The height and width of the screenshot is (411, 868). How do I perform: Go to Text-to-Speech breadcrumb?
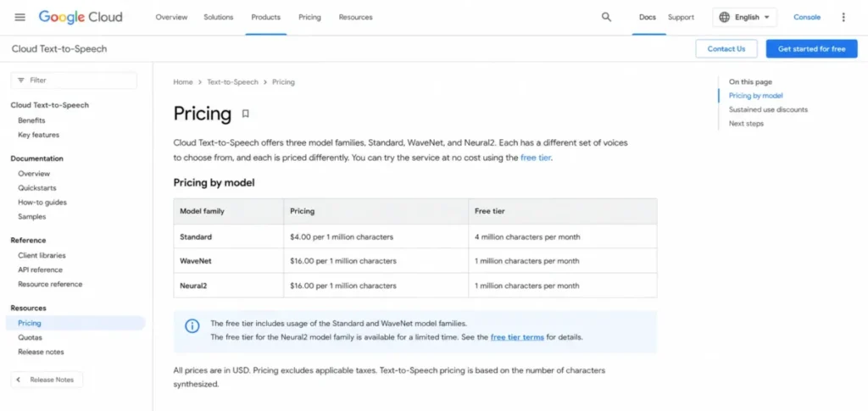coord(232,82)
